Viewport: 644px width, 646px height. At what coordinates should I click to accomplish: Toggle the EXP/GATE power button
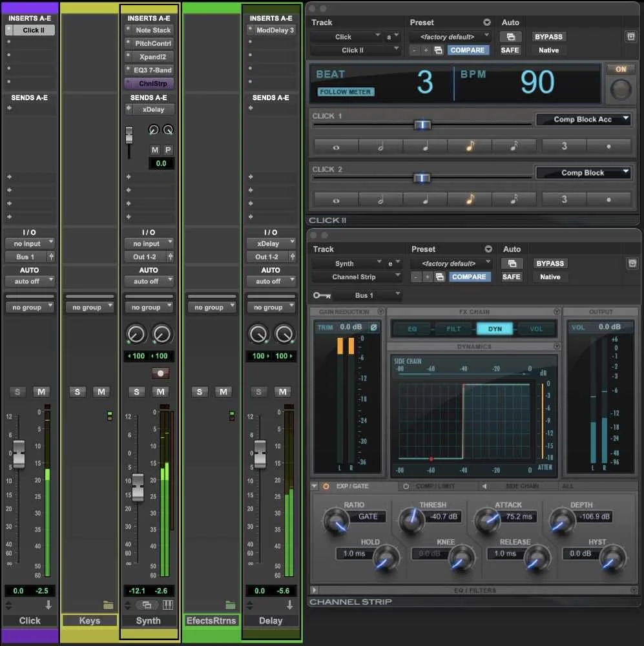pyautogui.click(x=326, y=486)
